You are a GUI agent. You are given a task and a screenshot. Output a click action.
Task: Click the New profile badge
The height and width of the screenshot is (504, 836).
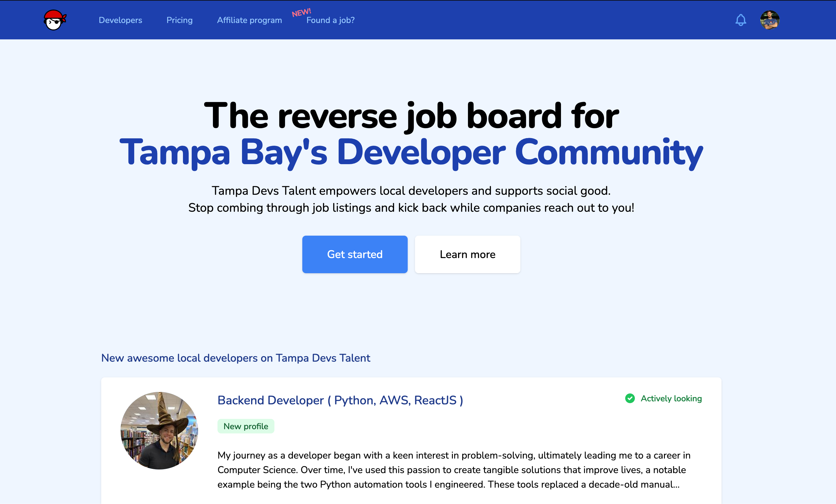(x=246, y=426)
